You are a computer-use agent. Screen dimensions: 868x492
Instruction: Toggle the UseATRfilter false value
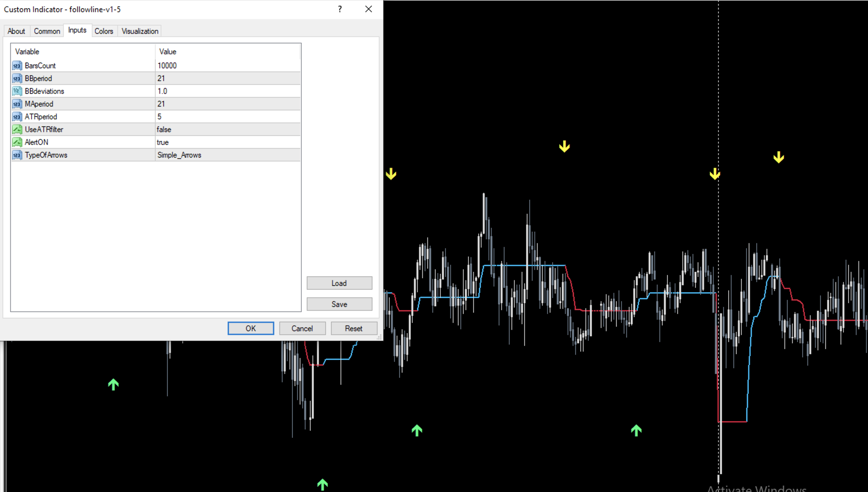pos(228,130)
